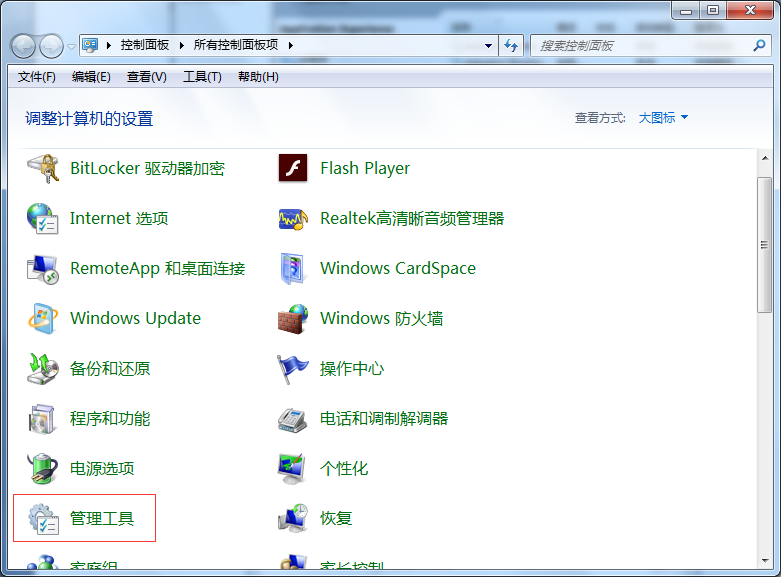Click the Flash Player icon

tap(293, 168)
